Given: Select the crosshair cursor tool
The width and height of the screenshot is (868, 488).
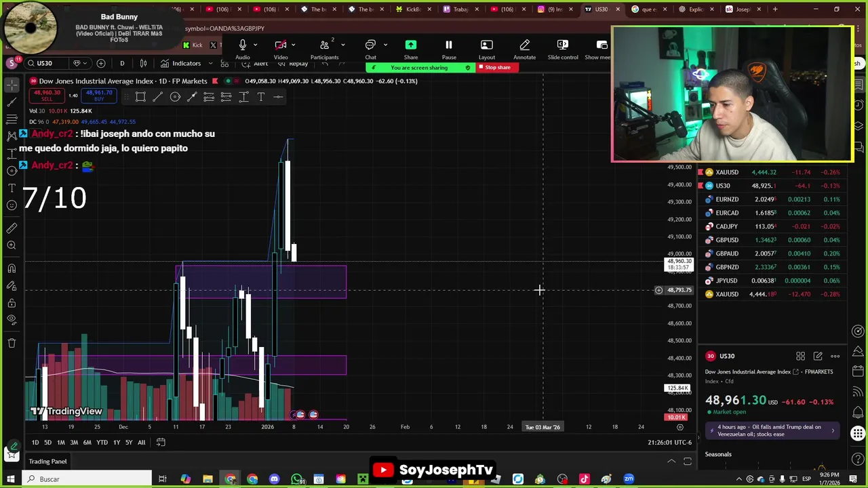Looking at the screenshot, I should [x=12, y=84].
